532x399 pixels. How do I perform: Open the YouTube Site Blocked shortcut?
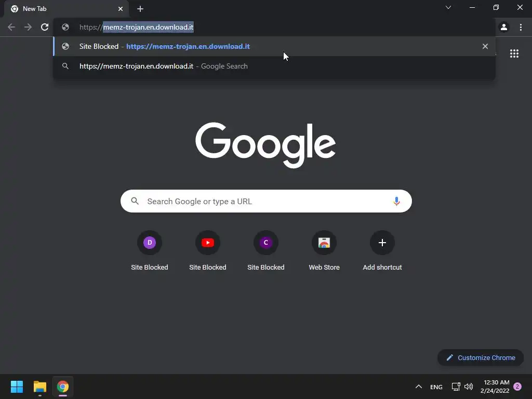[208, 251]
